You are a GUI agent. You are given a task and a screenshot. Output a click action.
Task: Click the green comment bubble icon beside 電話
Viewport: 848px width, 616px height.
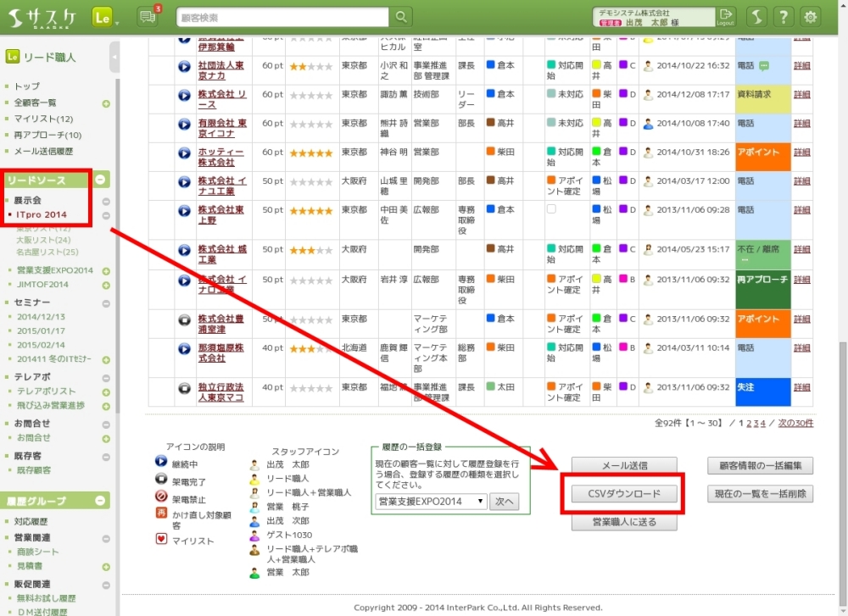pyautogui.click(x=764, y=65)
